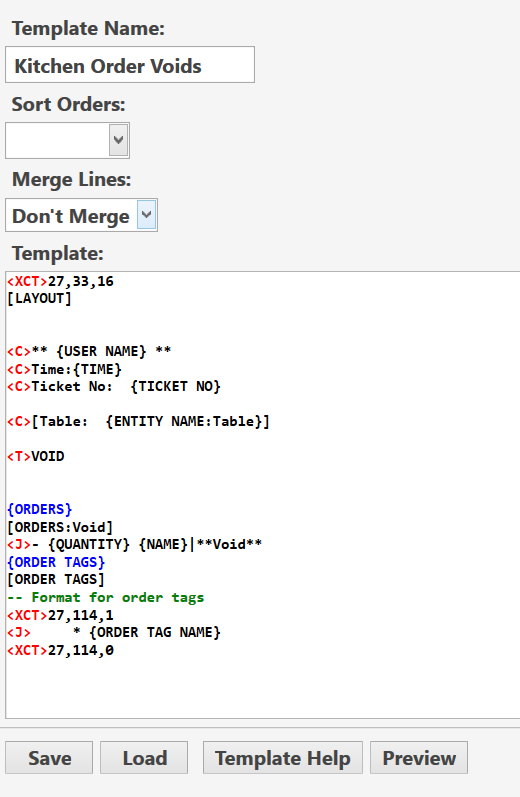Click the <T>VOID line
The width and height of the screenshot is (520, 797).
[x=36, y=456]
